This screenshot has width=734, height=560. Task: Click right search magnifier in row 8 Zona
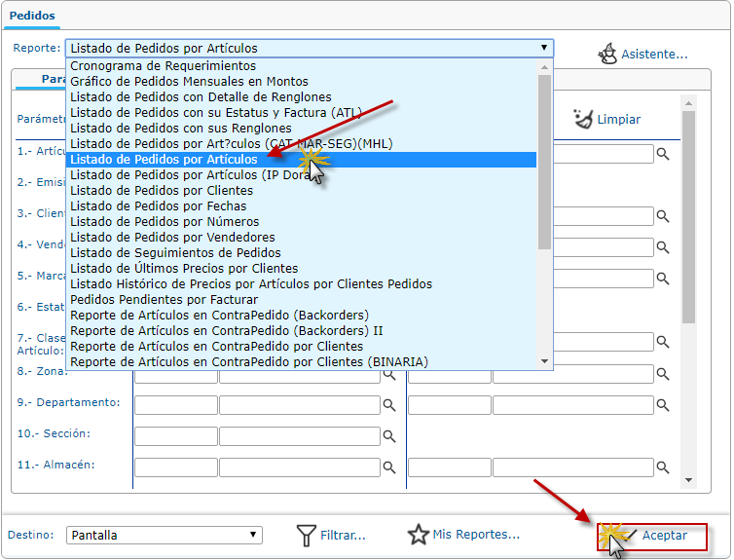[662, 374]
